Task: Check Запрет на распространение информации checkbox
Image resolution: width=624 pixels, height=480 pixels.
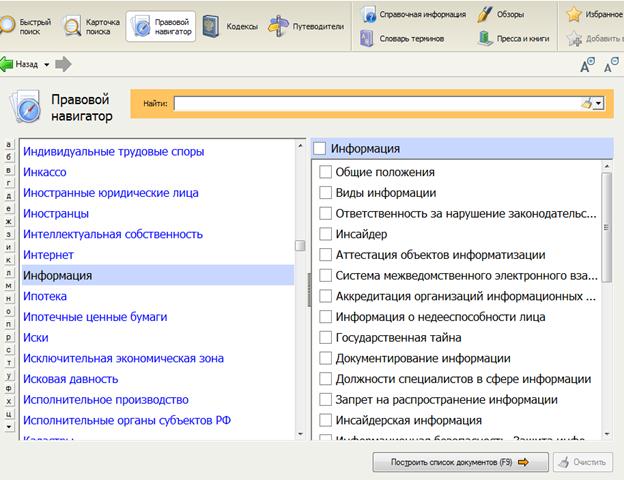Action: [x=325, y=400]
